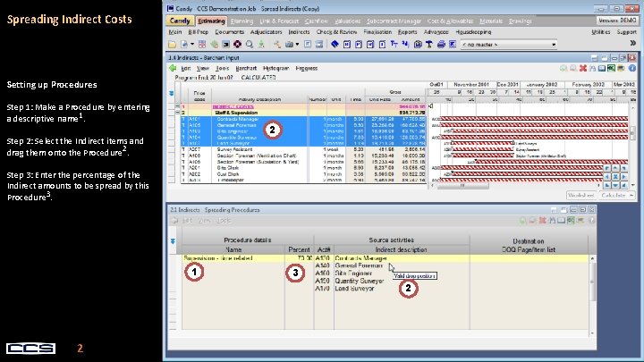The width and height of the screenshot is (644, 362).
Task: Click the camera-like toolbar icon
Action: tap(289, 45)
